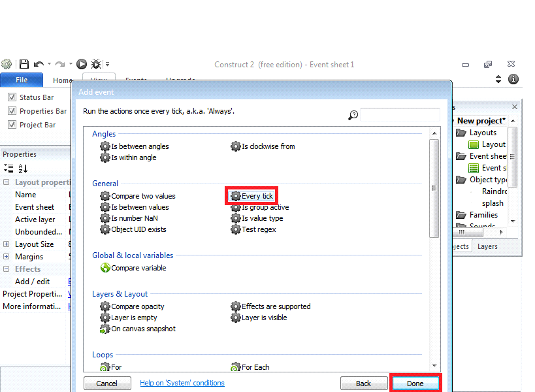Open Help on 'System' conditions link

[182, 383]
